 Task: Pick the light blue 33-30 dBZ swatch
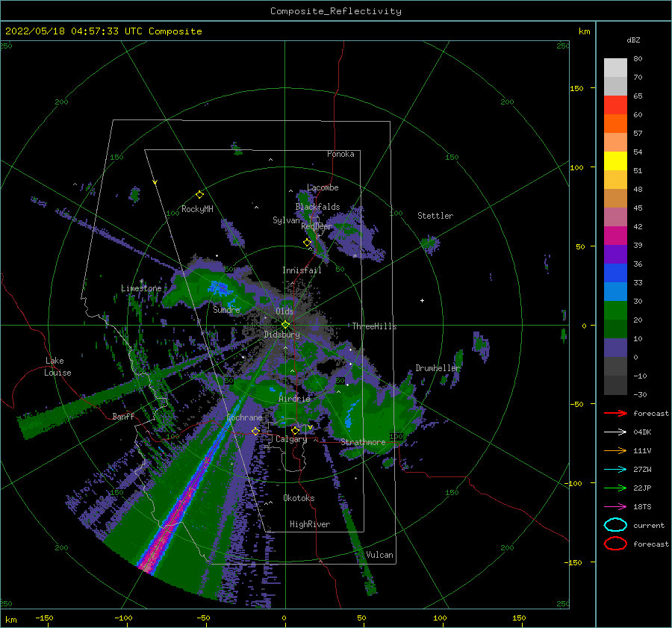click(x=615, y=292)
